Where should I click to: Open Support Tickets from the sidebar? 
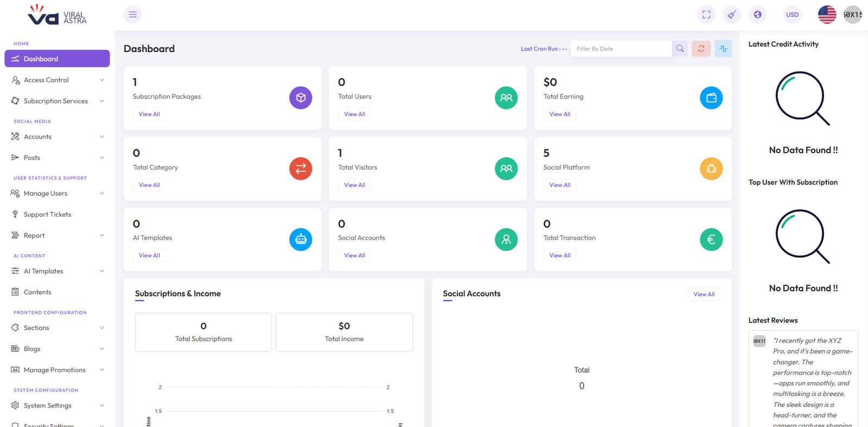(47, 215)
